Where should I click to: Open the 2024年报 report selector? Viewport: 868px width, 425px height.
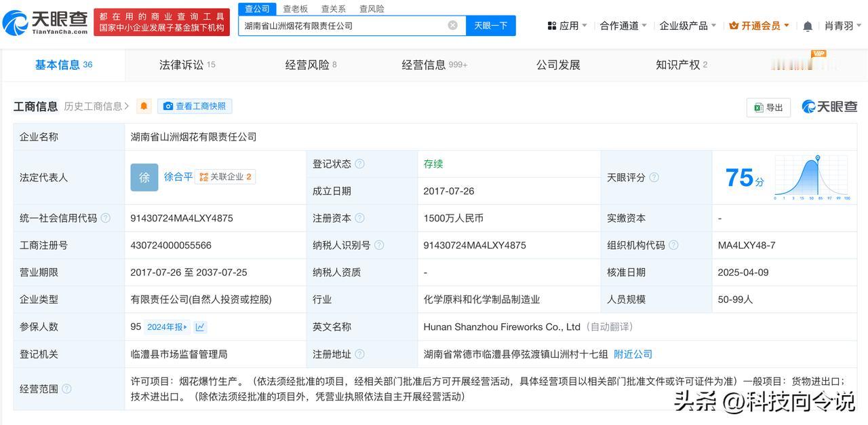tap(167, 327)
